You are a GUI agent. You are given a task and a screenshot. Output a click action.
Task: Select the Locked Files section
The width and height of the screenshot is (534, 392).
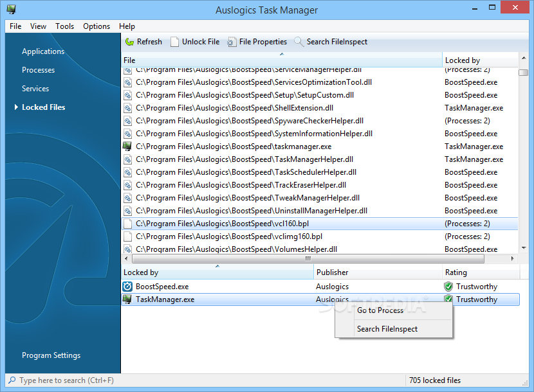tap(44, 107)
